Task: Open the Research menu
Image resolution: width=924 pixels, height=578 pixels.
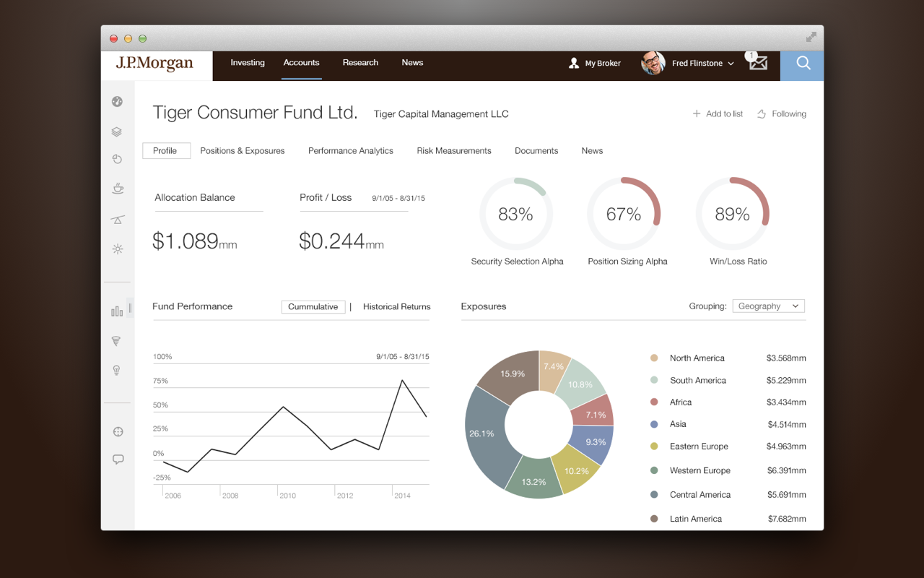Action: pos(360,63)
